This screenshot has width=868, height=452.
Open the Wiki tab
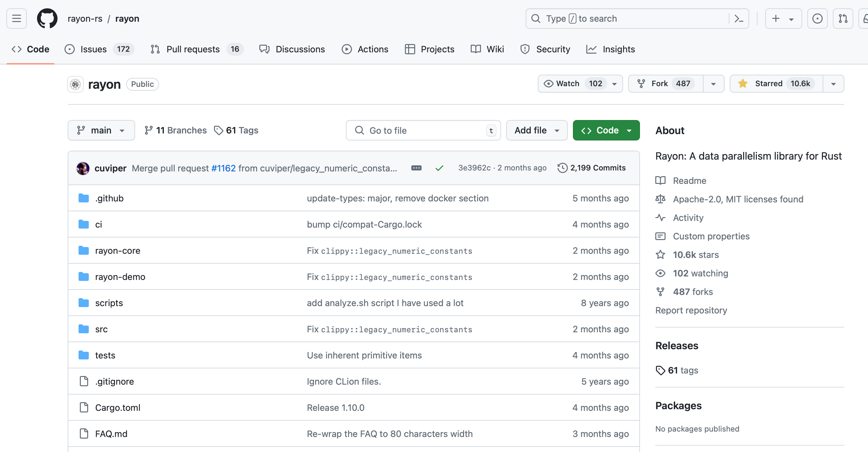point(487,49)
